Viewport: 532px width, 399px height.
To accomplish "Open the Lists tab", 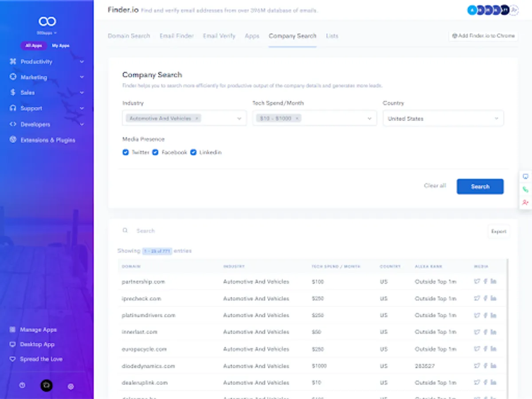I will coord(332,36).
